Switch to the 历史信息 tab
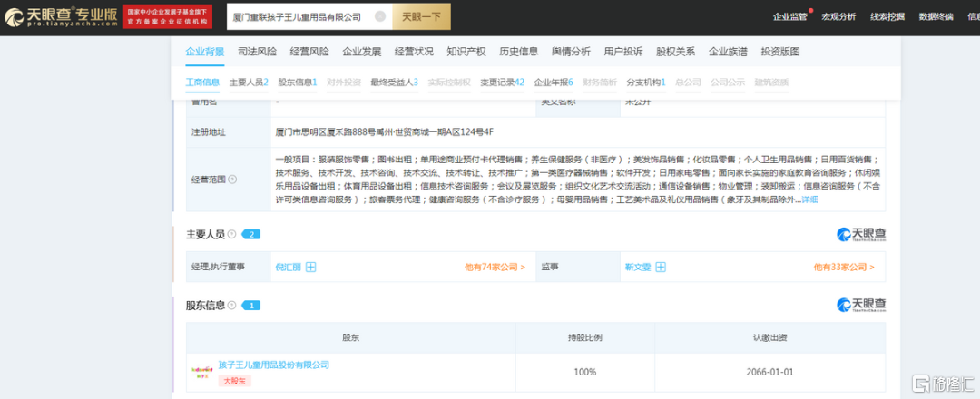The height and width of the screenshot is (399, 980). pyautogui.click(x=519, y=52)
